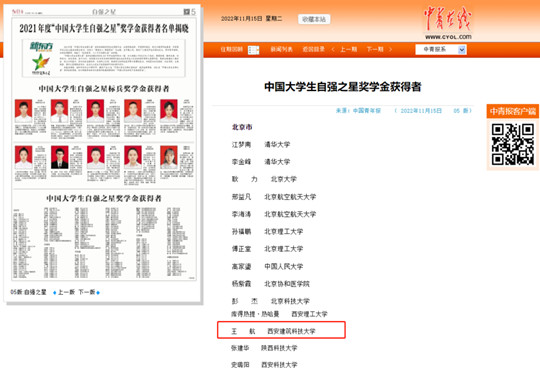Select the 西安理工大学 row
Viewport: 540px width, 372px height.
279,314
